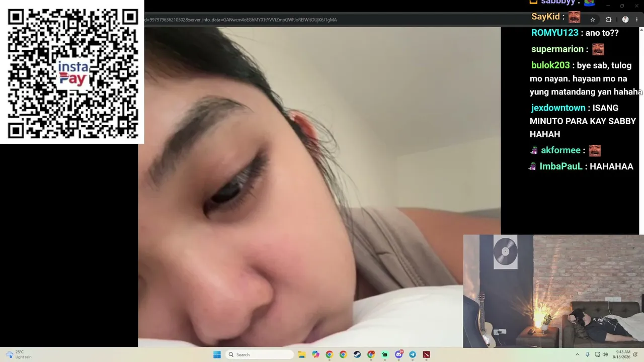The image size is (644, 362).
Task: Open Telegram from the taskbar
Action: coord(413,354)
